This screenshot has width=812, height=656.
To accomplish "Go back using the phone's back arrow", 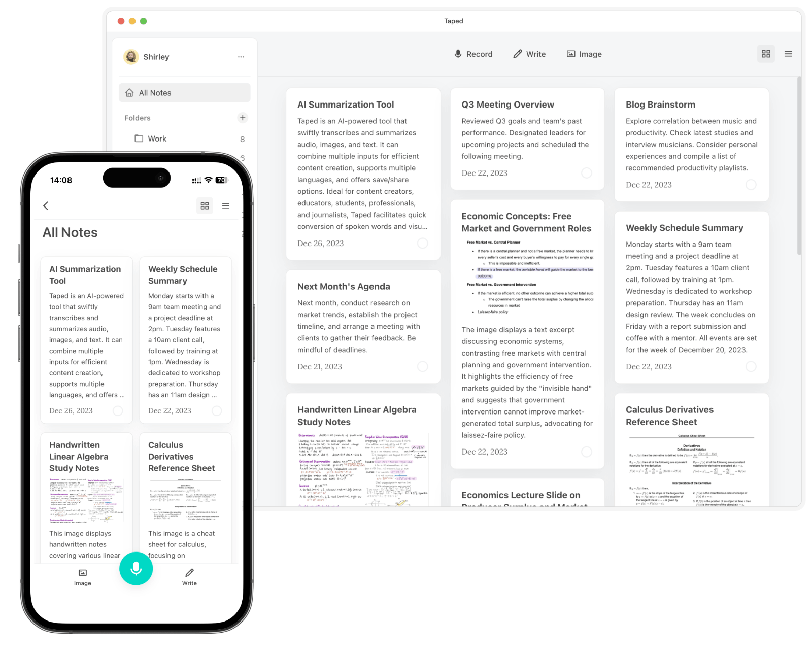I will click(x=46, y=205).
